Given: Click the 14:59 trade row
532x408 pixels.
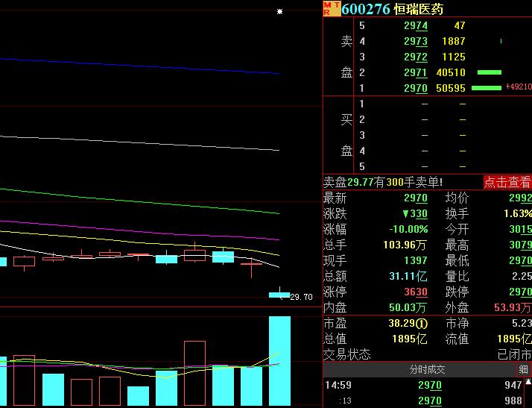Looking at the screenshot, I should (x=339, y=386).
